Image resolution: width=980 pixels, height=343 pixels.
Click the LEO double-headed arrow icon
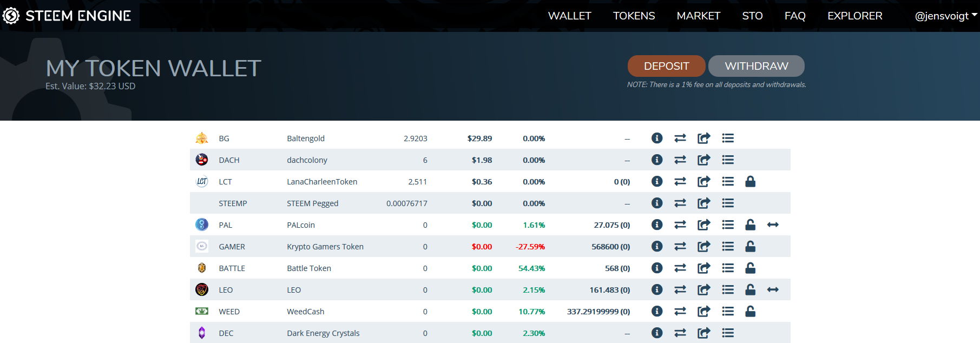(773, 289)
